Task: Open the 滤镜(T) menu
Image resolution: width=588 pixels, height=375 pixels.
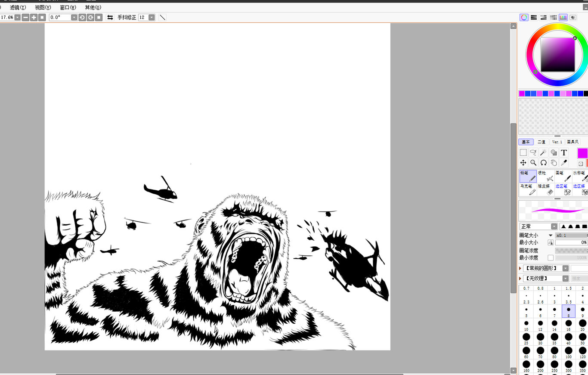Action: (x=18, y=7)
